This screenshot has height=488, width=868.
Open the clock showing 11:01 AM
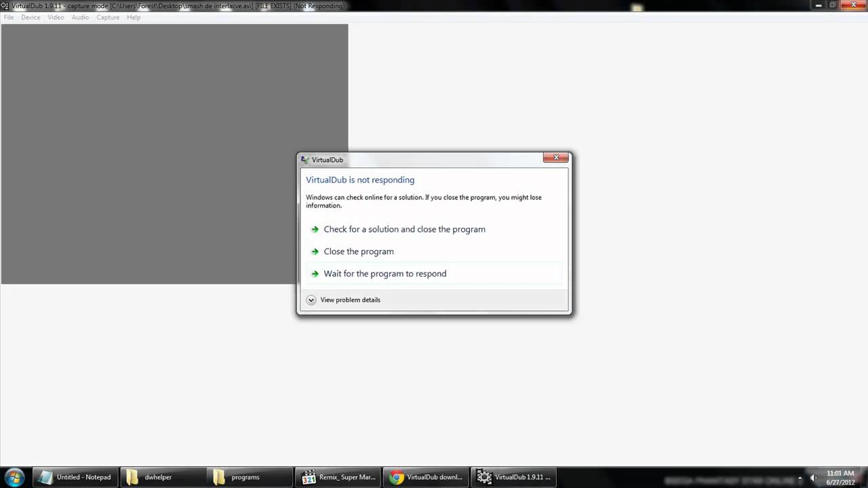point(840,477)
